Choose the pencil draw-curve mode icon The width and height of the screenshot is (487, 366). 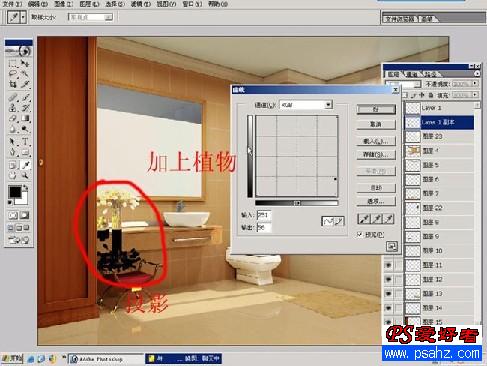click(339, 221)
